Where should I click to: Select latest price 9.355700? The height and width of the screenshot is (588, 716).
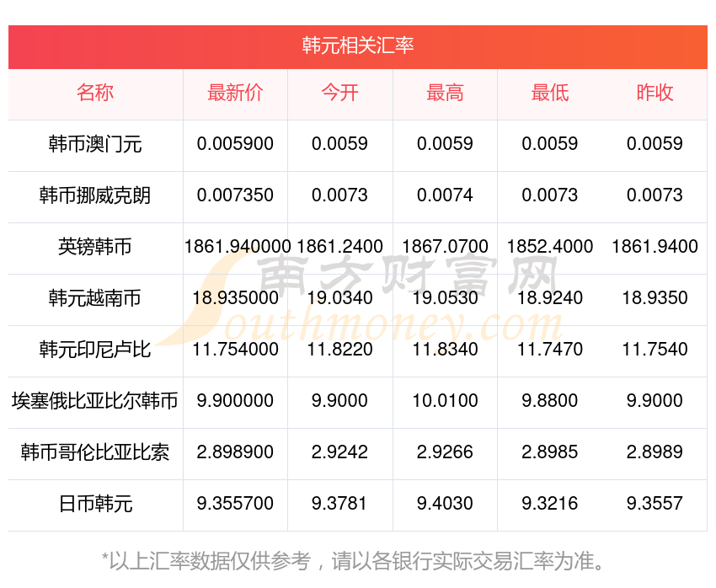point(235,504)
